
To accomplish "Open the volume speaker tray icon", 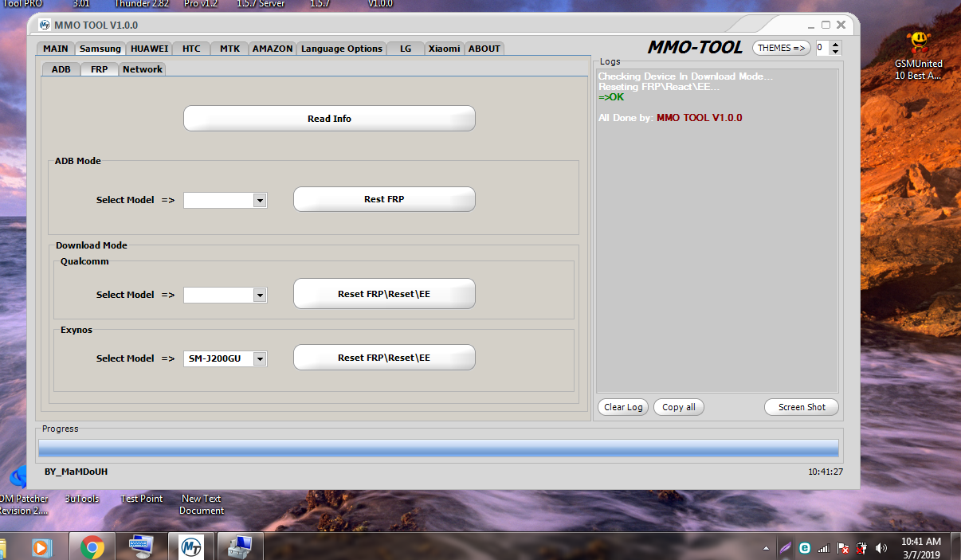I will [x=881, y=548].
